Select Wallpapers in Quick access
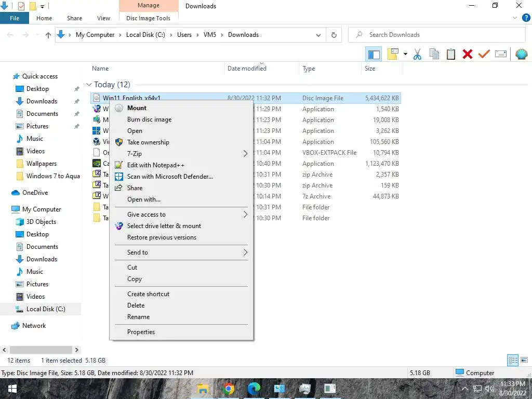Screen dimensions: 532x399 pos(42,164)
